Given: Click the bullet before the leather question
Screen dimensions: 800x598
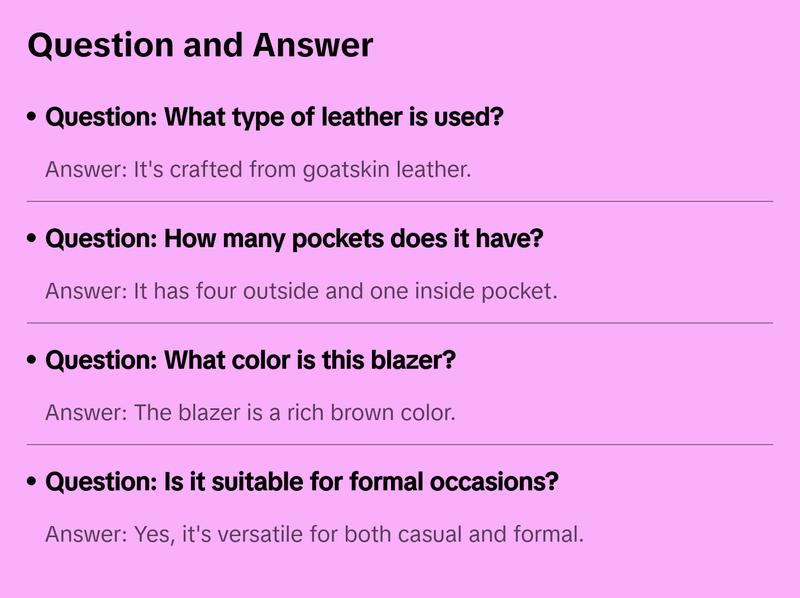Looking at the screenshot, I should pos(33,118).
